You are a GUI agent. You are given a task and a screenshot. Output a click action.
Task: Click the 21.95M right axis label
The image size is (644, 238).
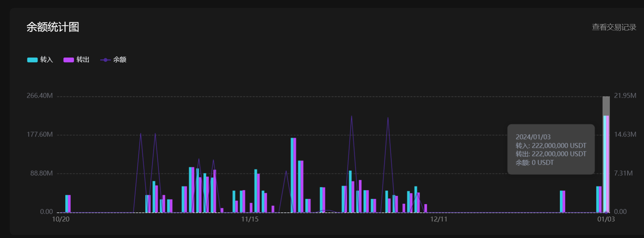tap(625, 96)
